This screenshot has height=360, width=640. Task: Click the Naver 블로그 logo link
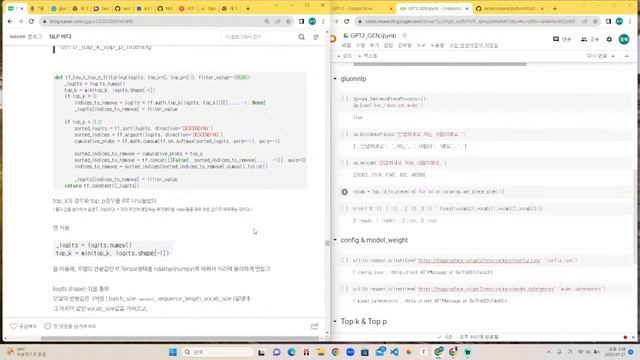[x=26, y=37]
